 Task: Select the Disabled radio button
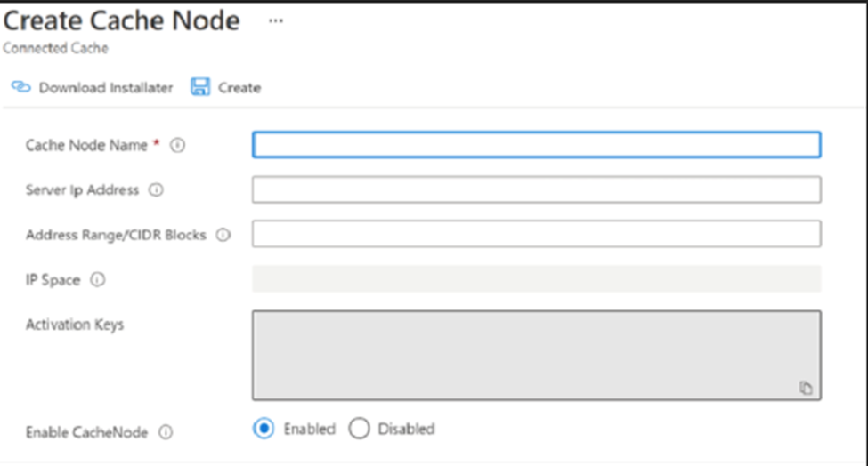[x=360, y=429]
